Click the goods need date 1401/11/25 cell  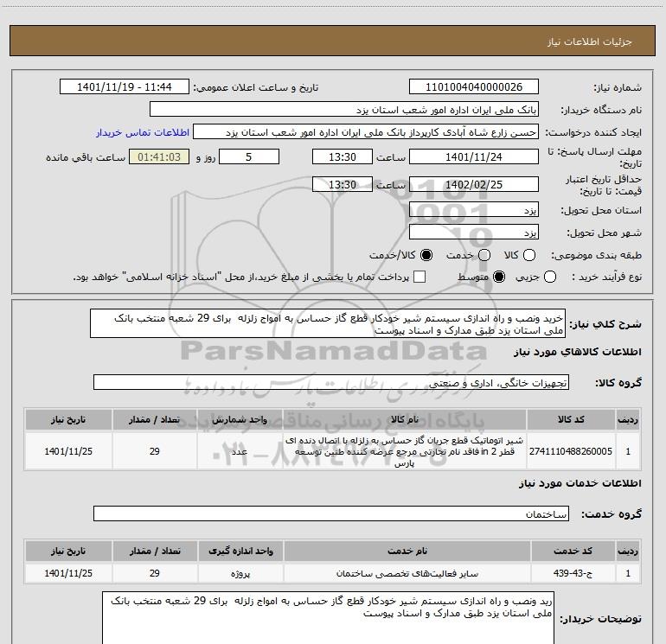pyautogui.click(x=68, y=451)
